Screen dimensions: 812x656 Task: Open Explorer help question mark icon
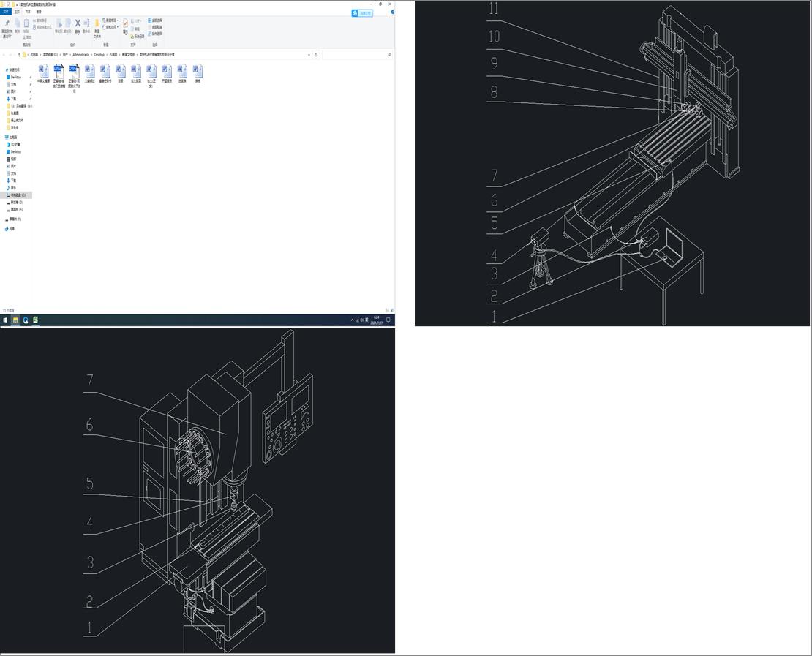point(393,12)
